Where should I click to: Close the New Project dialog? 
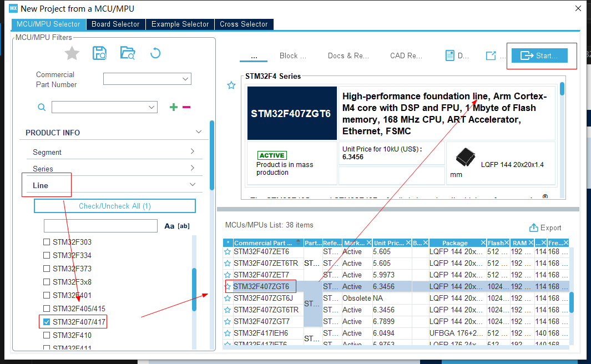point(578,8)
